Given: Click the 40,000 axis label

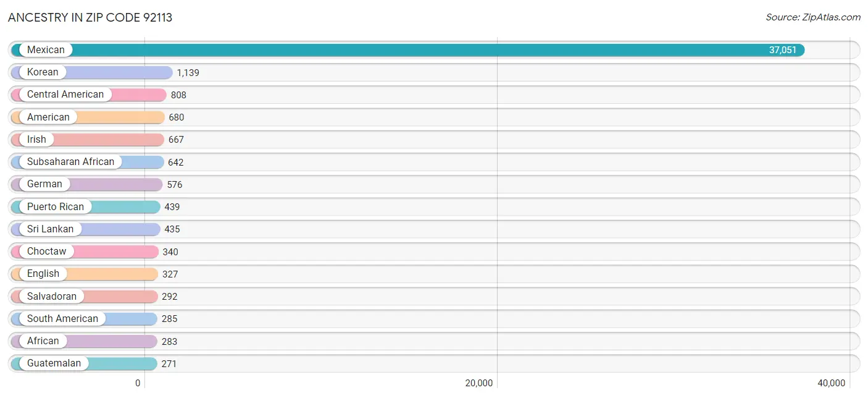Looking at the screenshot, I should click(x=833, y=383).
